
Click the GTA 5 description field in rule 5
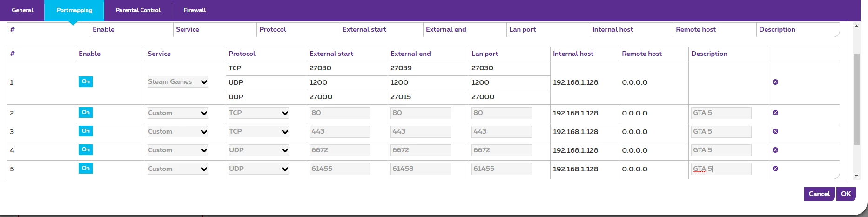point(721,169)
